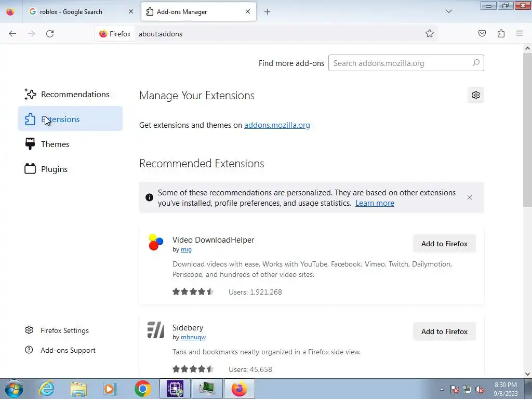
Task: Select the Add-ons Manager tab
Action: coord(198,11)
